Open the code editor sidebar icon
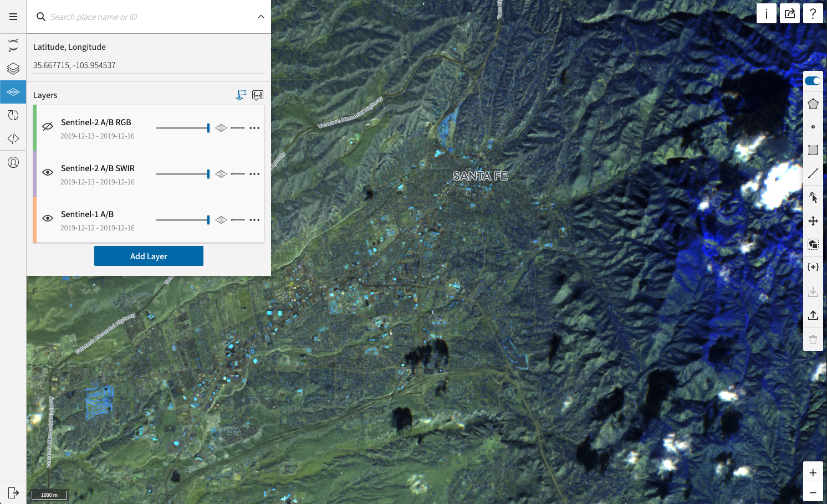 [13, 138]
